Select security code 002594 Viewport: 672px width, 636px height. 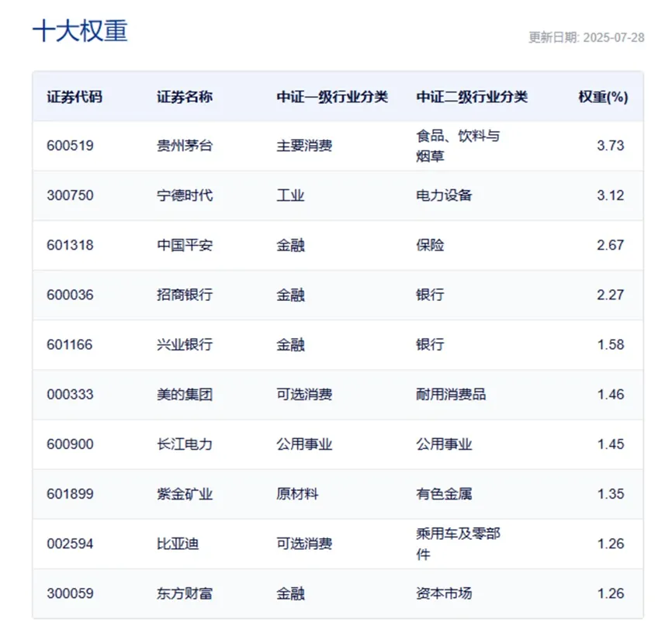pos(70,544)
